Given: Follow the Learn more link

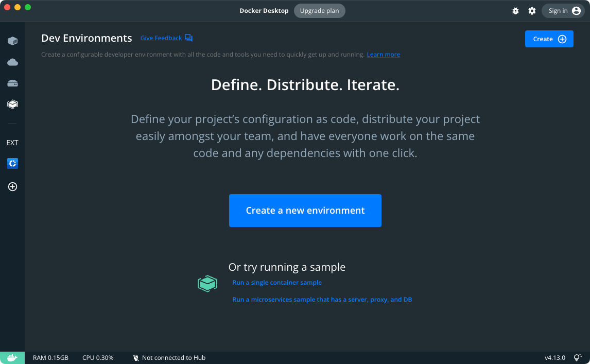Looking at the screenshot, I should click(x=383, y=55).
